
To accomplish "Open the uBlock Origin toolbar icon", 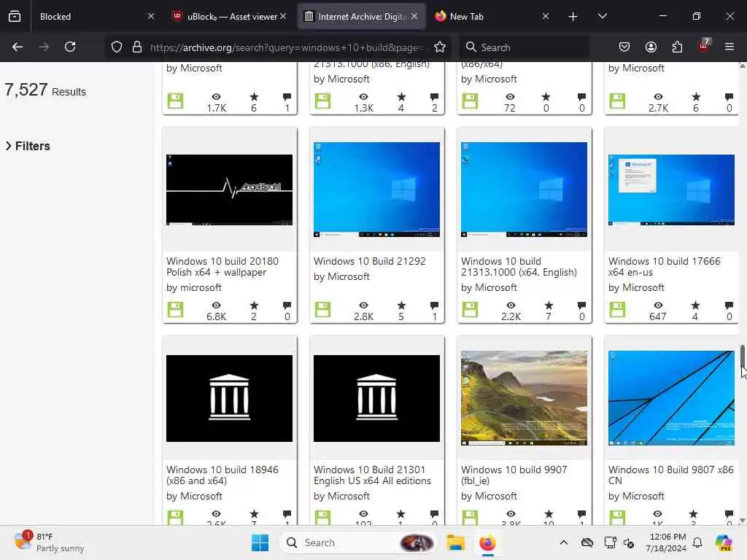I will click(704, 46).
